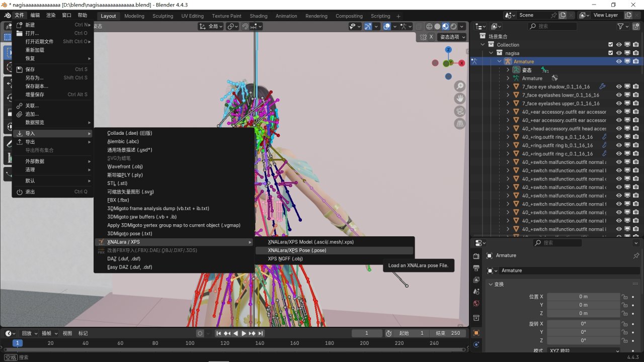
Task: Toggle camera view icon in viewport
Action: 459,111
